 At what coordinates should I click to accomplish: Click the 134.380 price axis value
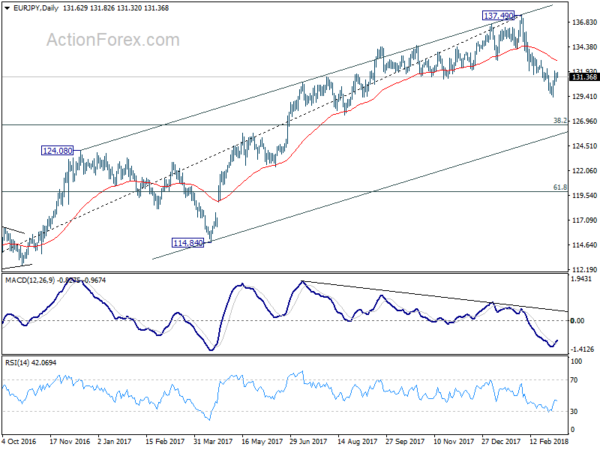pos(584,47)
